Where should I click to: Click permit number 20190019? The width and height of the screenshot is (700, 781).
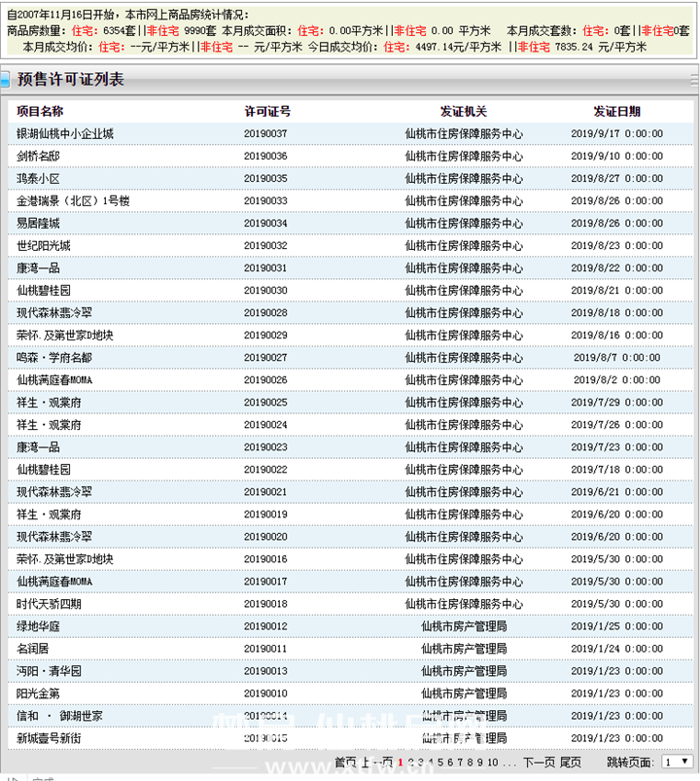tap(265, 515)
